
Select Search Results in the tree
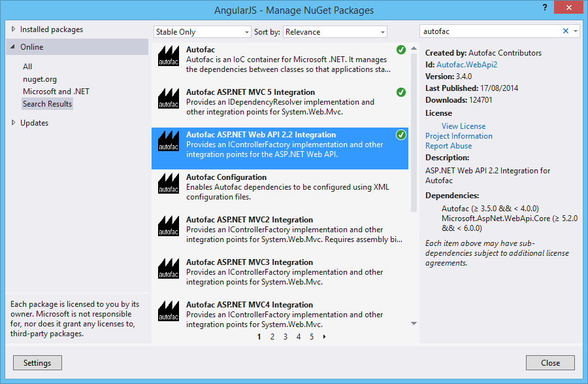[x=47, y=104]
